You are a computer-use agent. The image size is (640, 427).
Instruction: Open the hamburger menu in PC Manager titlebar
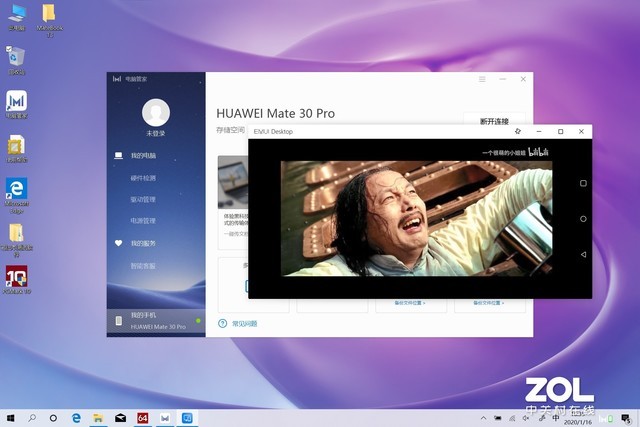point(482,78)
